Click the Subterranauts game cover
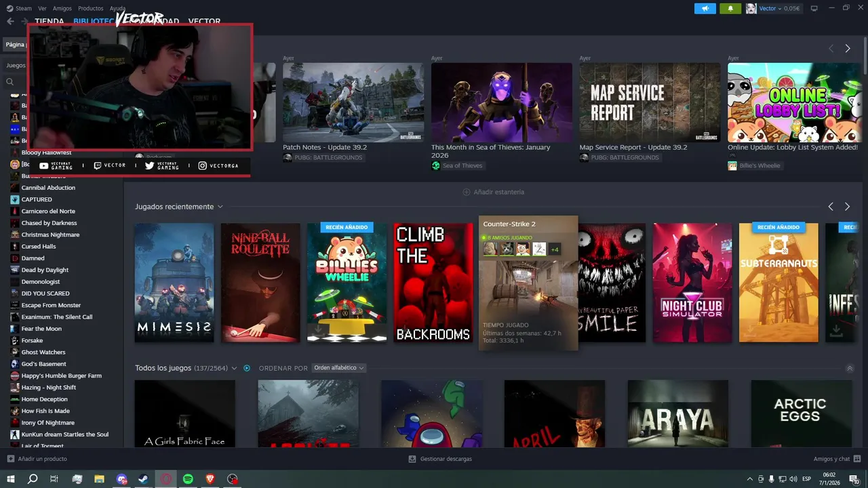 click(x=778, y=283)
